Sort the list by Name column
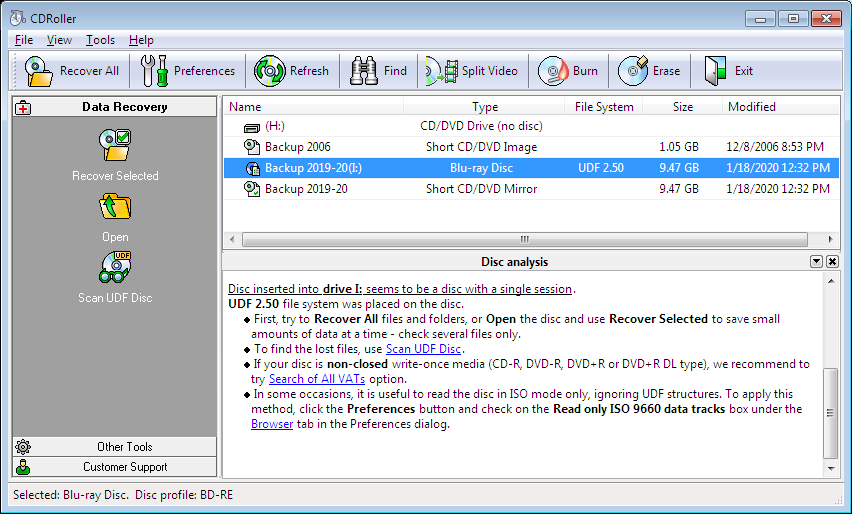 [x=314, y=106]
